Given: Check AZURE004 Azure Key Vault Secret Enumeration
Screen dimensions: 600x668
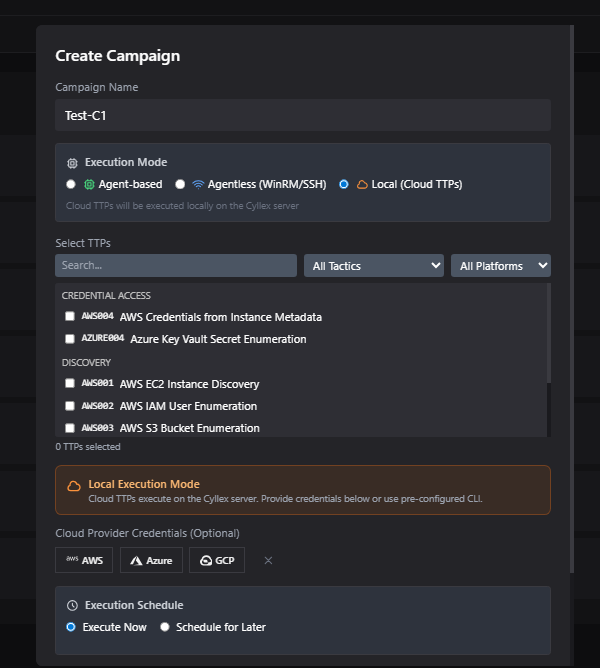Looking at the screenshot, I should 69,339.
